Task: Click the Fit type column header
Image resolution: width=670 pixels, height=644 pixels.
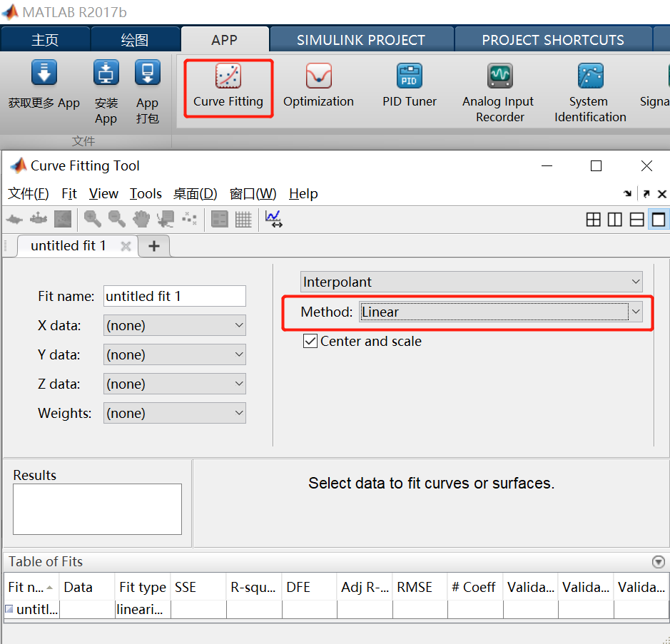Action: coord(143,587)
